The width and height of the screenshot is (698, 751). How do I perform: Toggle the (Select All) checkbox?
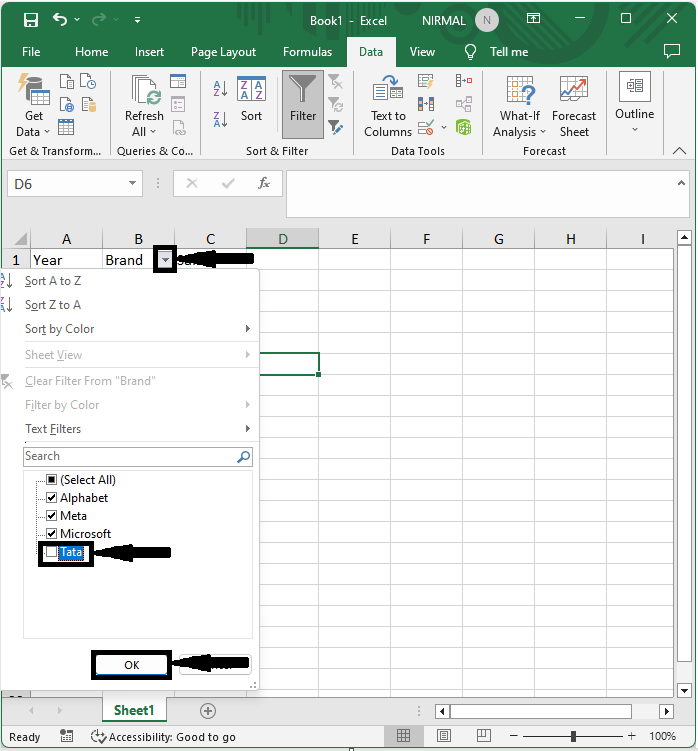pyautogui.click(x=52, y=479)
